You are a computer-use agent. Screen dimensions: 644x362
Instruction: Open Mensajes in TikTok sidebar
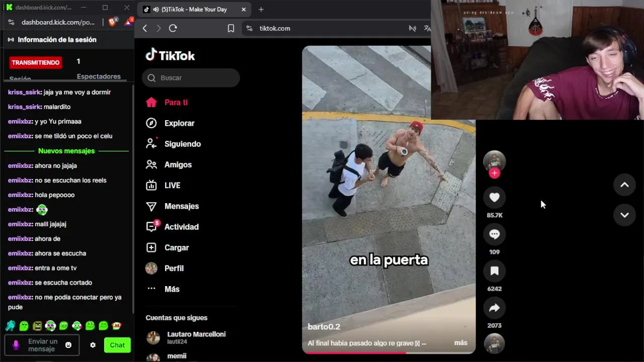tap(172, 206)
